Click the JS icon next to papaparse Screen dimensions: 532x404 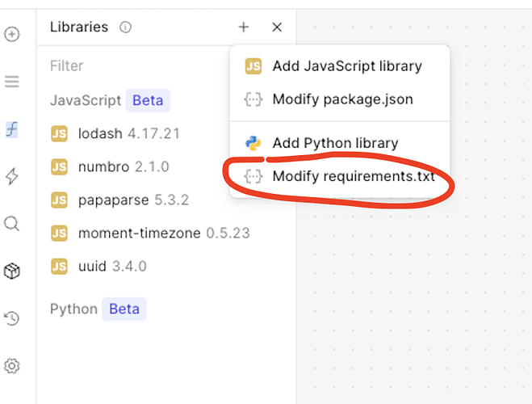point(59,200)
